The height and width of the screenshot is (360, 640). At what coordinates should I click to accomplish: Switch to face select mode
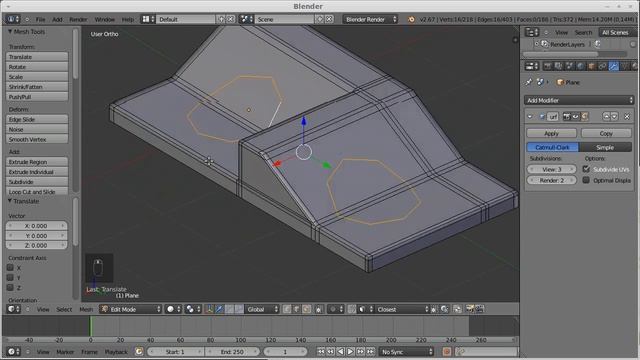tap(307, 309)
